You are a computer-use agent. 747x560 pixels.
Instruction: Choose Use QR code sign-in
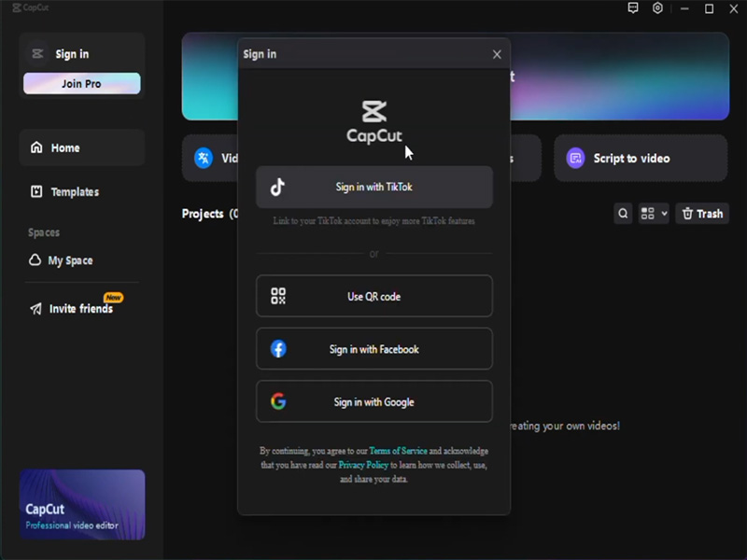[374, 296]
